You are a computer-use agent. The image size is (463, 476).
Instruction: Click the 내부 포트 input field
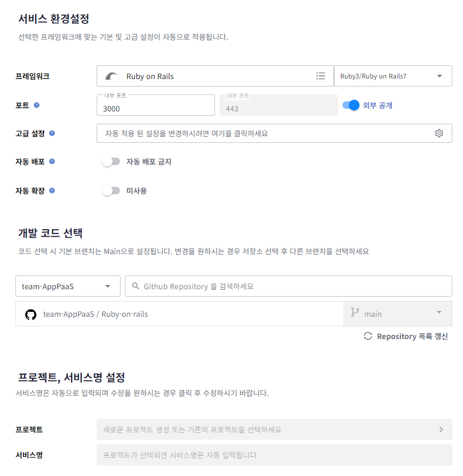pos(155,108)
